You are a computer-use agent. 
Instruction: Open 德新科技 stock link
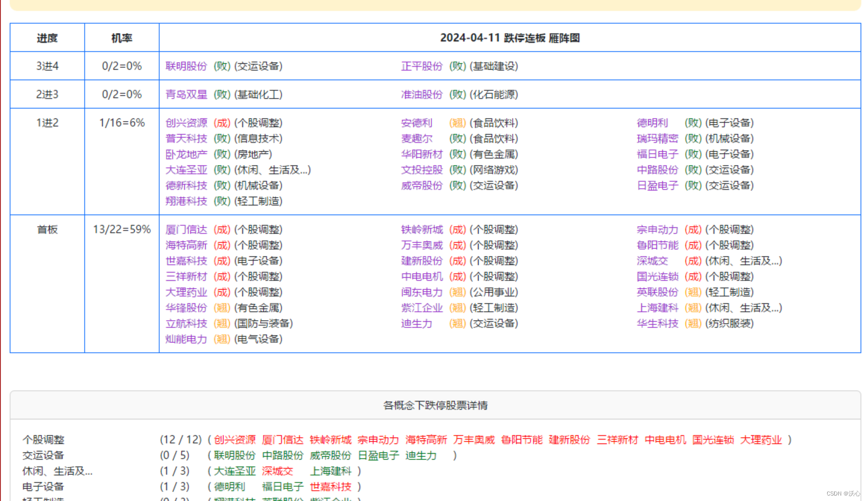(x=186, y=185)
